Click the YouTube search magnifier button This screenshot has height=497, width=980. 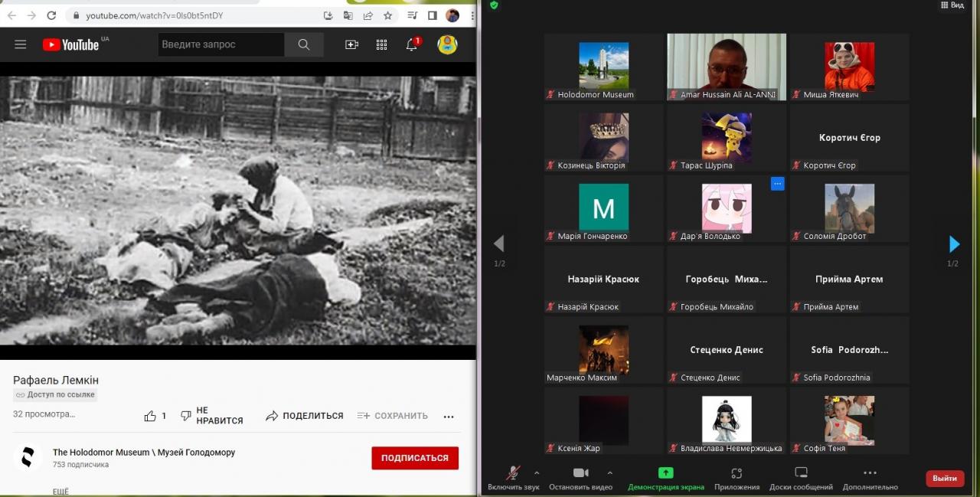(304, 44)
